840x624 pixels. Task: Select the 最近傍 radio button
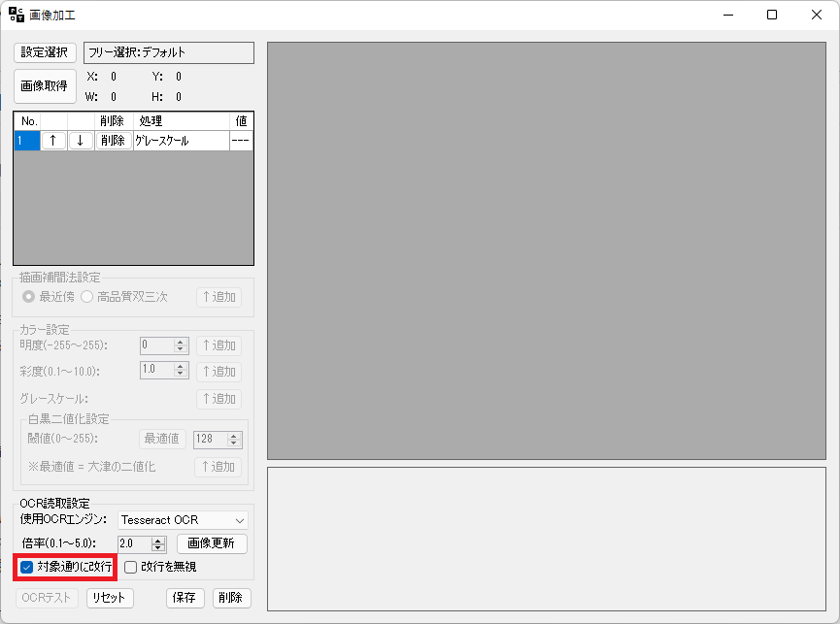(x=28, y=296)
